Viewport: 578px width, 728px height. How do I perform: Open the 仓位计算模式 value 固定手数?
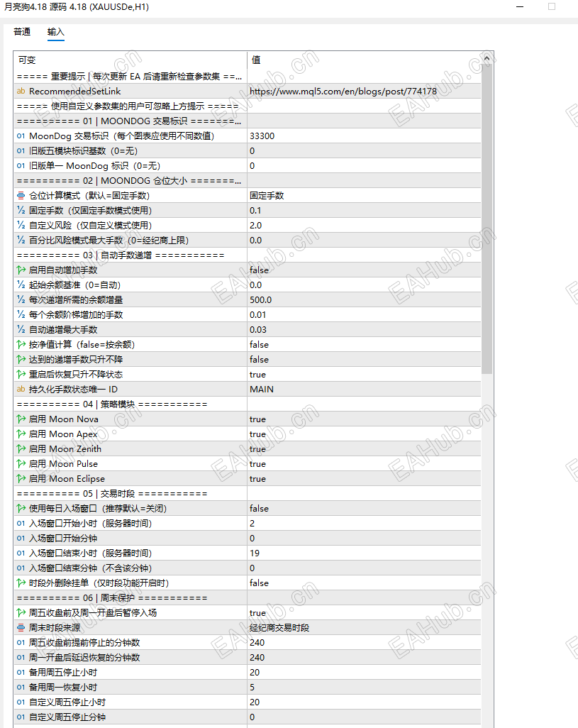364,195
